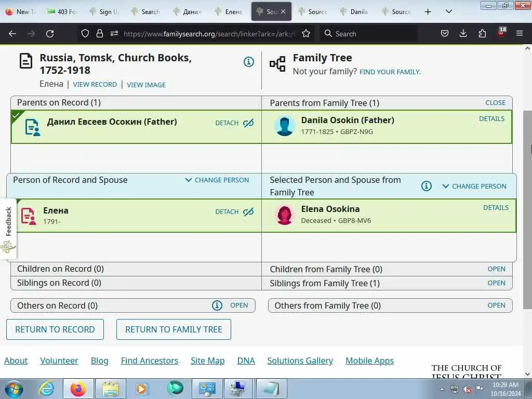Viewport: 532px width, 399px height.
Task: Switch to the Елена tab
Action: (229, 11)
